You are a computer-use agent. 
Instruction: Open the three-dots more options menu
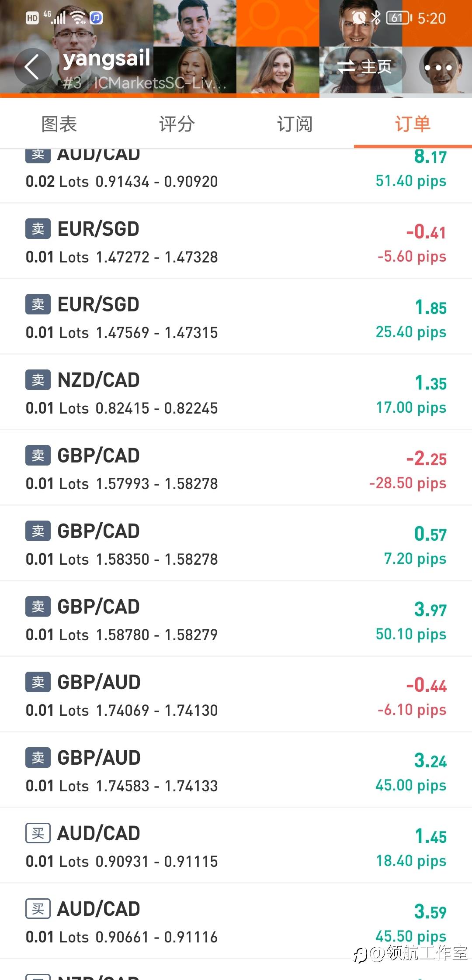click(437, 68)
